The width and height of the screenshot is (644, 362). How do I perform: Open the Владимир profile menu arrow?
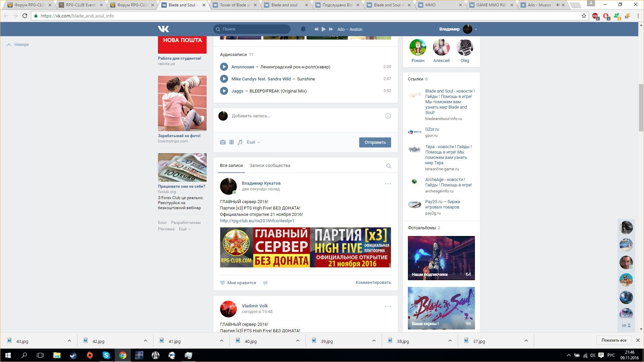tap(476, 29)
